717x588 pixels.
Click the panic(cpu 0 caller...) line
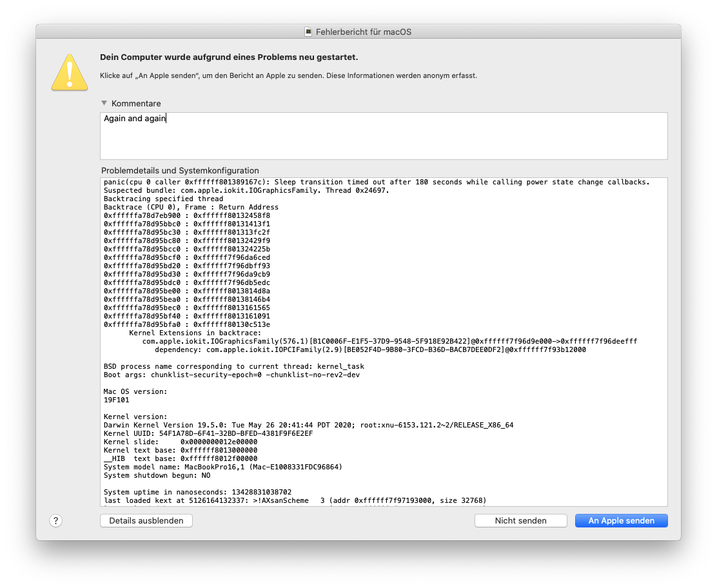[x=377, y=182]
